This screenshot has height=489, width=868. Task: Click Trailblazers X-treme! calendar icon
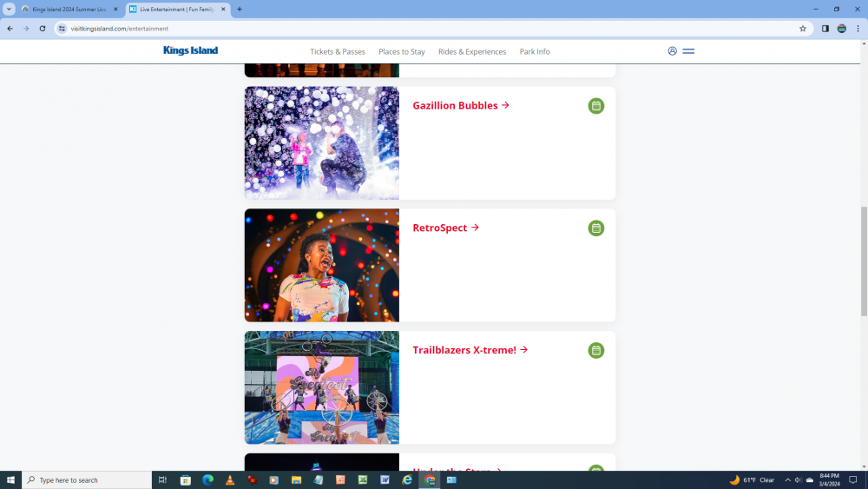(x=595, y=351)
